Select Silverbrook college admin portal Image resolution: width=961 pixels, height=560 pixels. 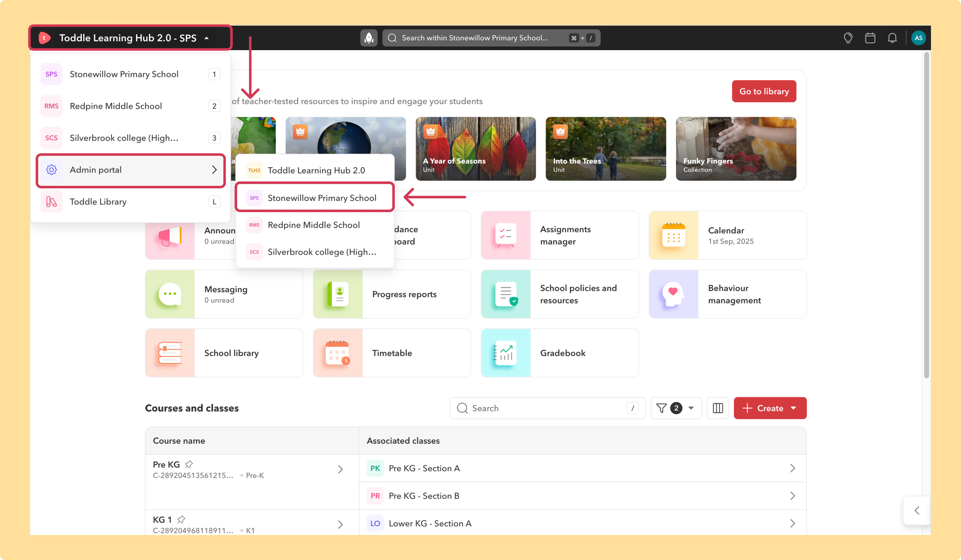coord(315,252)
